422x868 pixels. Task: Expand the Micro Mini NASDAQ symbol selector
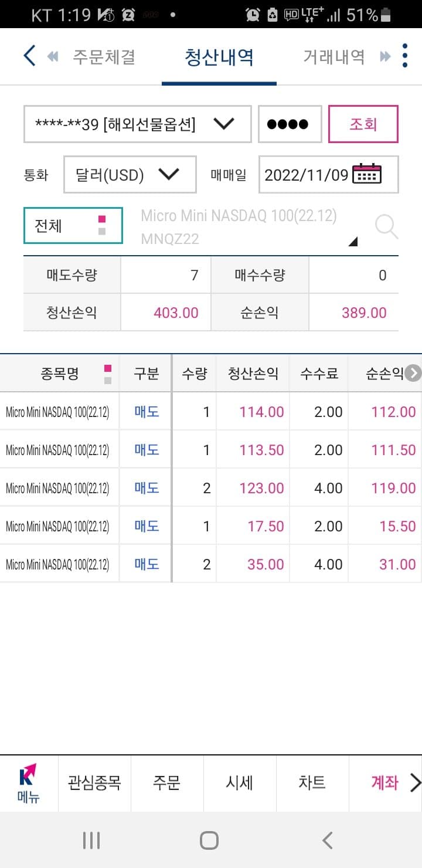point(250,227)
